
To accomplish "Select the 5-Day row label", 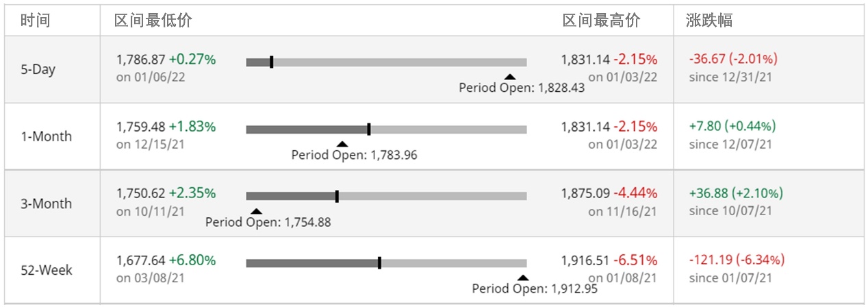I will pyautogui.click(x=38, y=70).
